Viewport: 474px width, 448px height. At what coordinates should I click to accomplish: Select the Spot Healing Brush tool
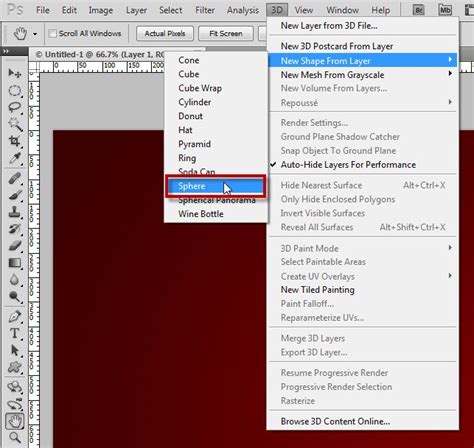15,178
